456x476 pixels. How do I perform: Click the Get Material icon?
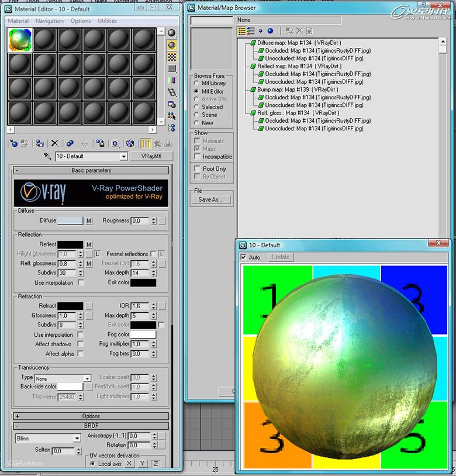pos(13,143)
